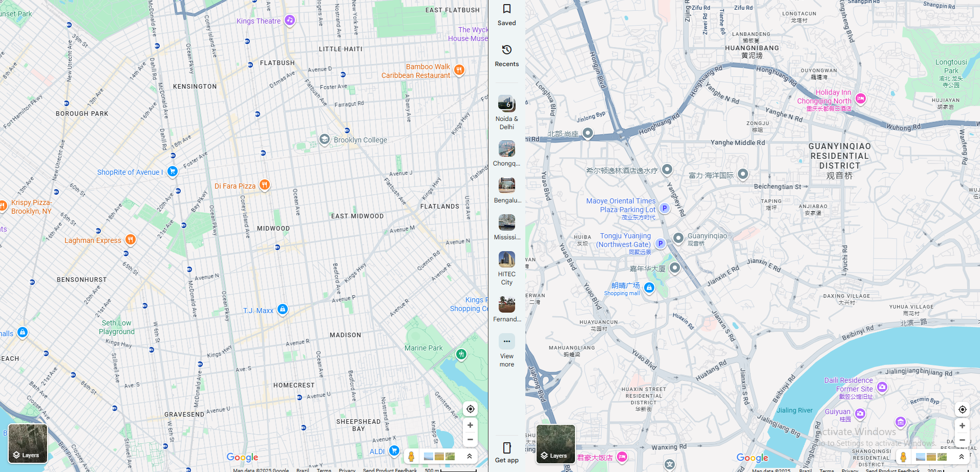The width and height of the screenshot is (980, 472).
Task: Click the 朗晴广场 shopping mall marker
Action: [x=649, y=288]
